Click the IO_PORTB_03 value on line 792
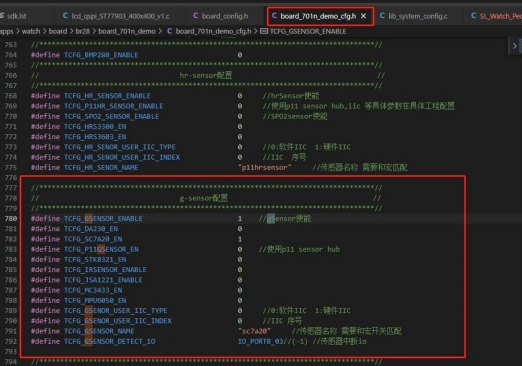This screenshot has width=522, height=366. coord(260,342)
